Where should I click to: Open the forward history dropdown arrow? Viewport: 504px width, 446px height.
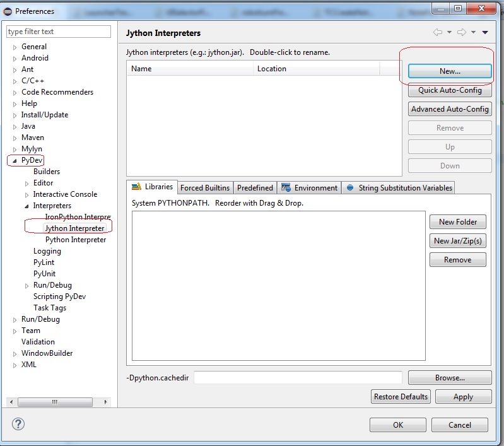[x=473, y=32]
